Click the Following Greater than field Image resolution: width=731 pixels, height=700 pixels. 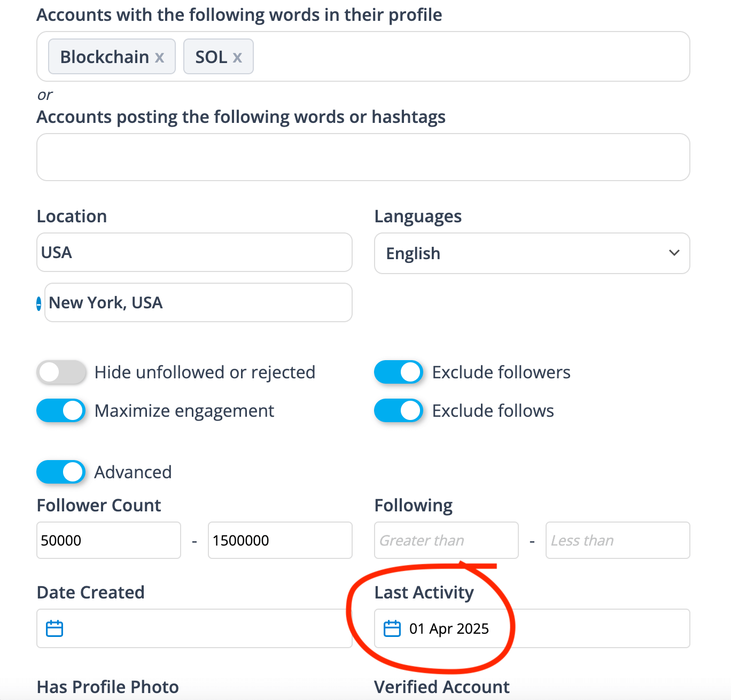(x=446, y=540)
